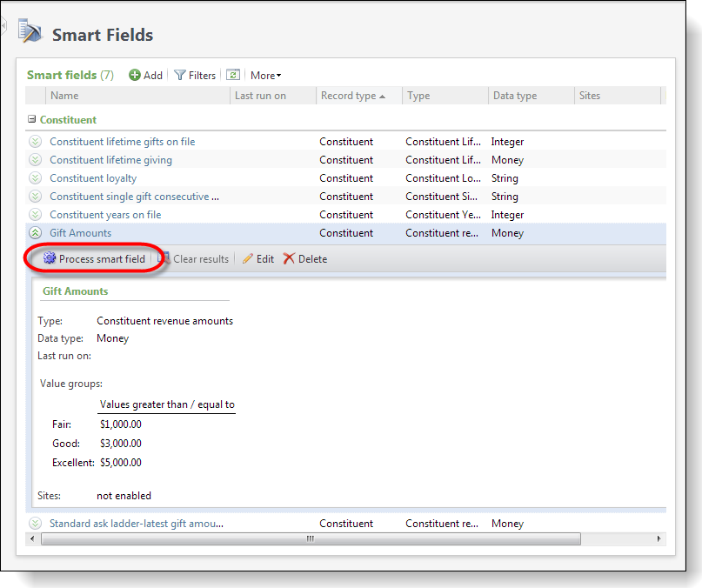
Task: Expand the Constituent loyalty row
Action: coord(35,178)
